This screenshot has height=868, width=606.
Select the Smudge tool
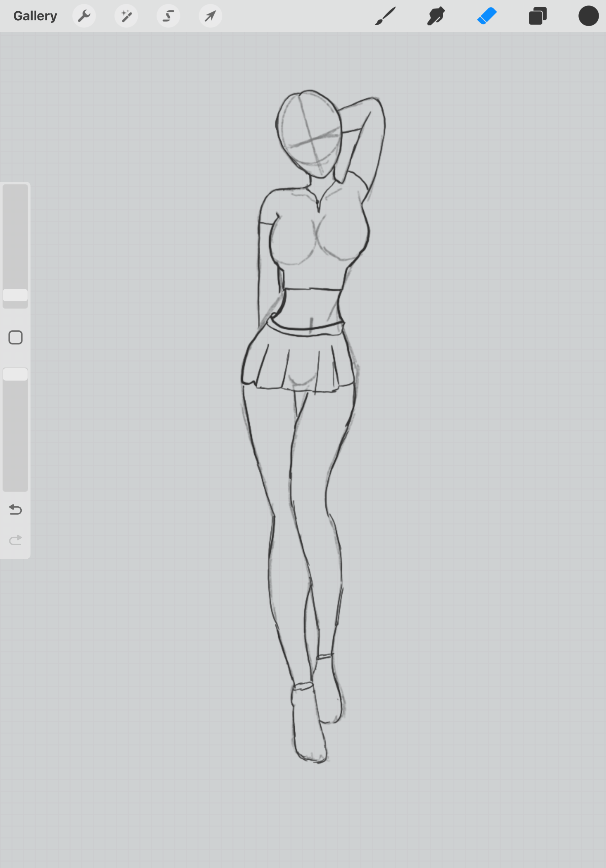point(436,16)
